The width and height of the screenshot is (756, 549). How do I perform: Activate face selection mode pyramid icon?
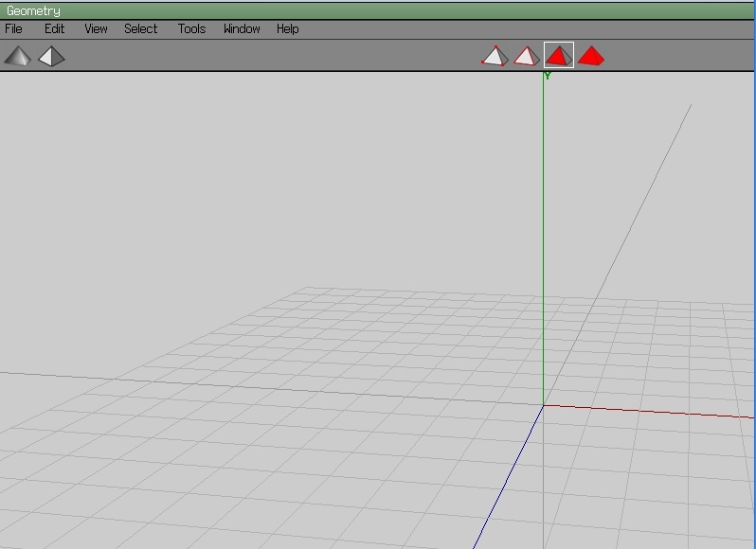tap(559, 55)
